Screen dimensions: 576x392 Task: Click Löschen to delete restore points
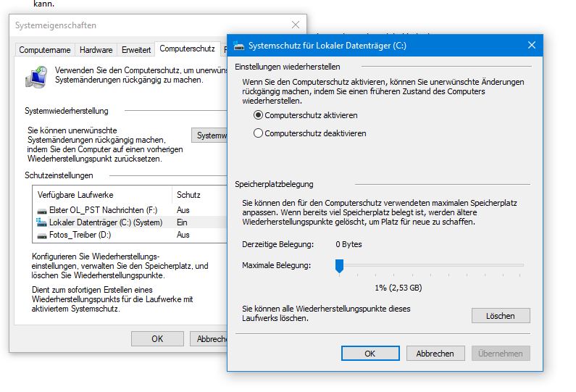(x=501, y=316)
